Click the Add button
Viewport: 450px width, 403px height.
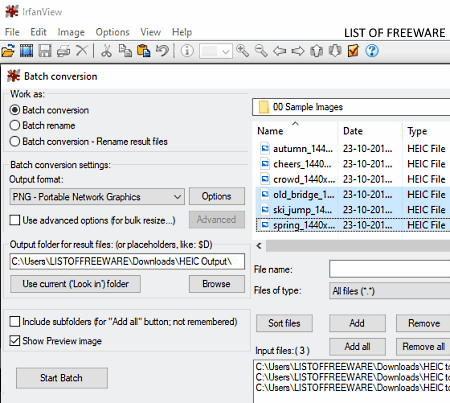[x=357, y=323]
